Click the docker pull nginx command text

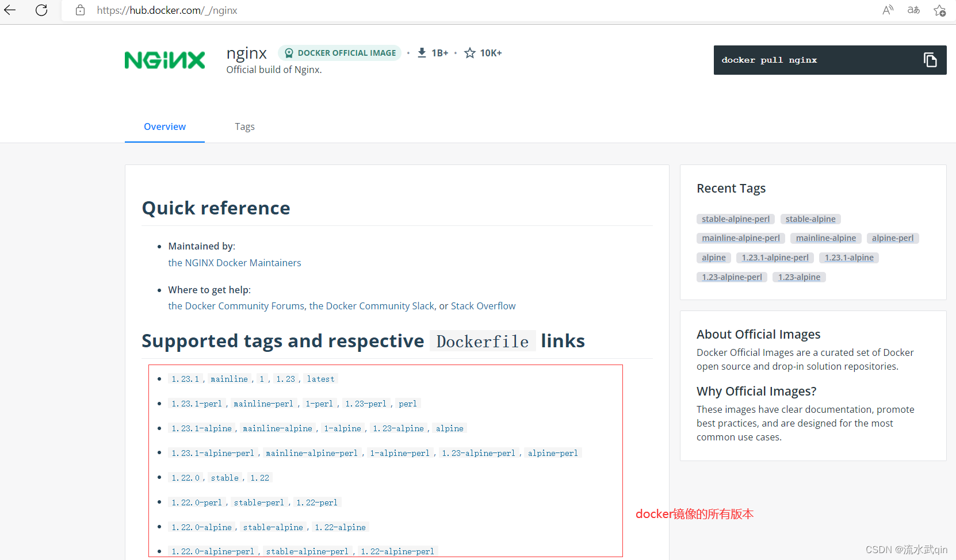pyautogui.click(x=769, y=60)
